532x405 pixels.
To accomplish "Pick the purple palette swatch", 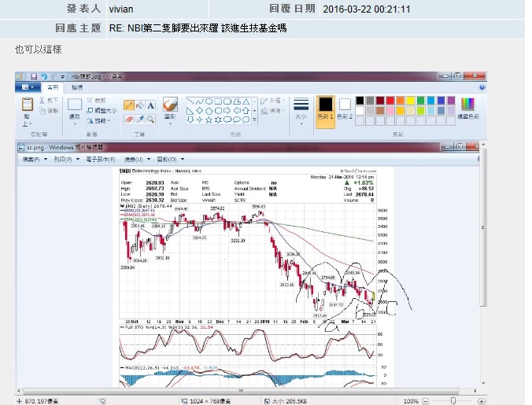I will (451, 101).
